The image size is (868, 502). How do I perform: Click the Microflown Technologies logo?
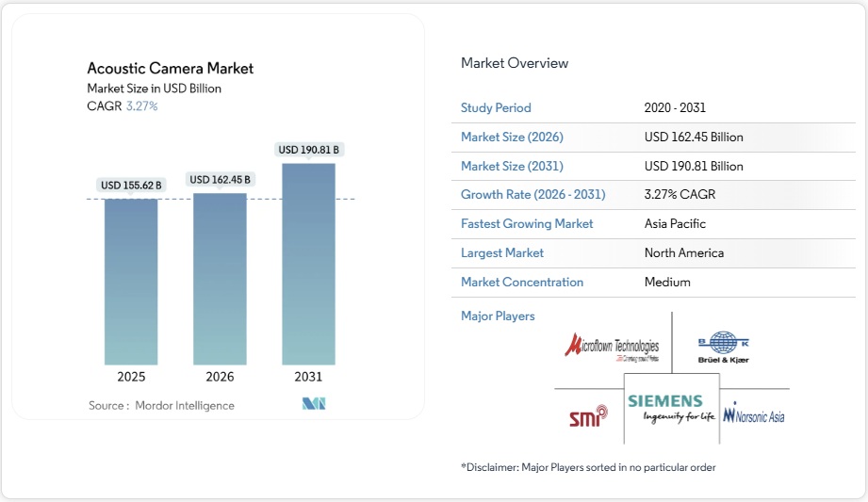pyautogui.click(x=612, y=347)
